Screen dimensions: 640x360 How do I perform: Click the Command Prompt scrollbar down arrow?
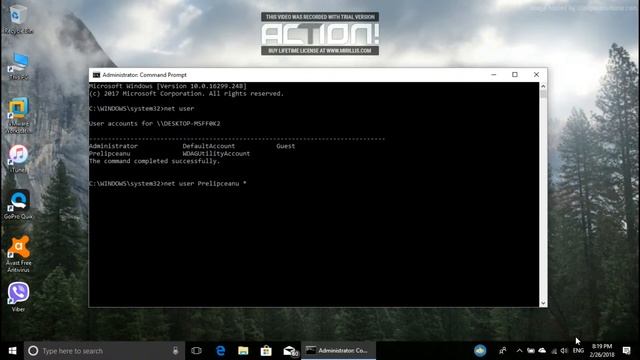[543, 303]
